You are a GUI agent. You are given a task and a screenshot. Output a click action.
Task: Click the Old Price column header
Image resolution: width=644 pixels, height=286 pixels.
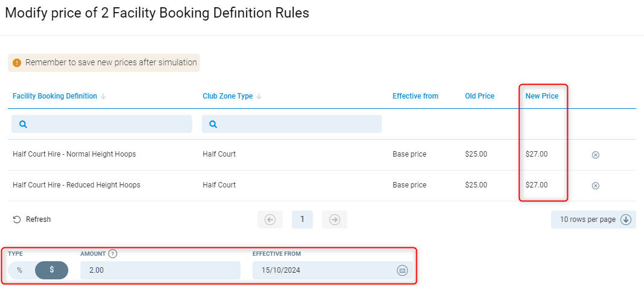[x=480, y=96]
